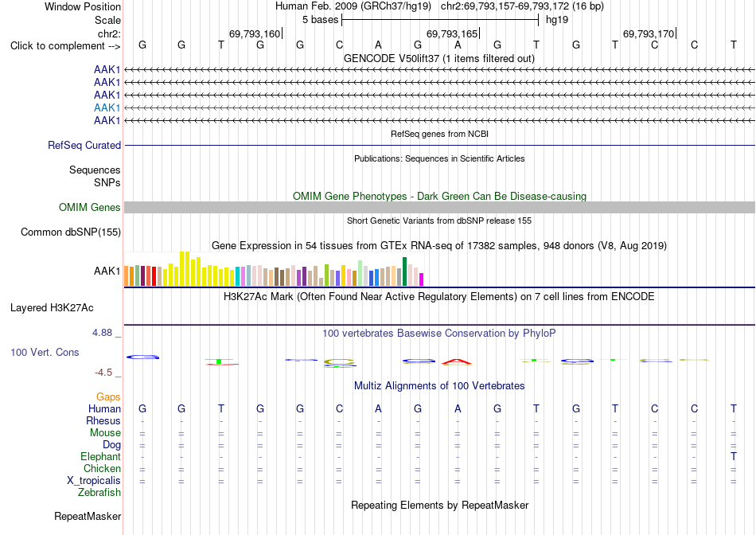Click the Sequences track label
The width and height of the screenshot is (756, 535).
coord(95,170)
